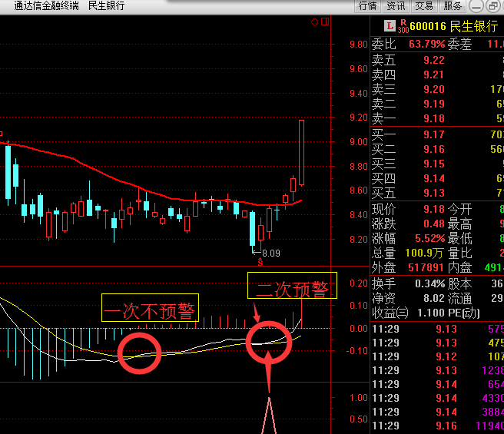504x434 pixels.
Task: Click the 收益(三) 1.100 value
Action: [x=431, y=313]
